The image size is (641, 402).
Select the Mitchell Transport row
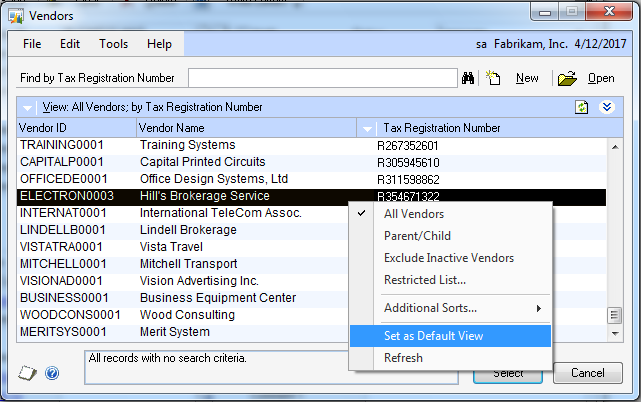pyautogui.click(x=183, y=264)
